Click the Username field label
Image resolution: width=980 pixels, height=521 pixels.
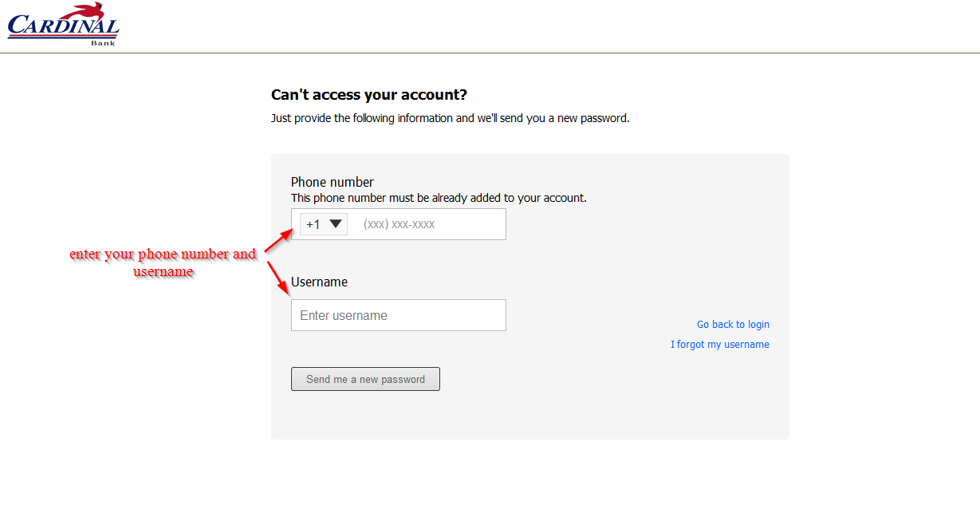[x=319, y=282]
